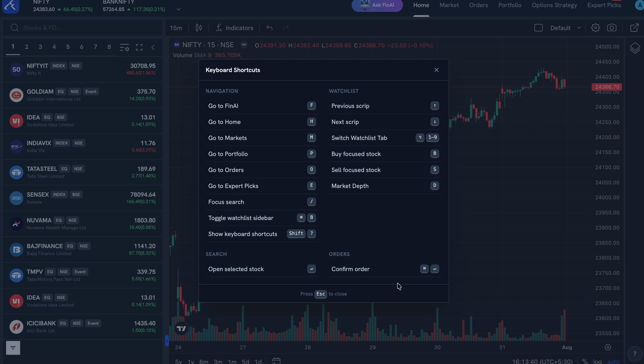Take a chart snapshot with the camera icon
This screenshot has width=644, height=364.
coord(612,28)
